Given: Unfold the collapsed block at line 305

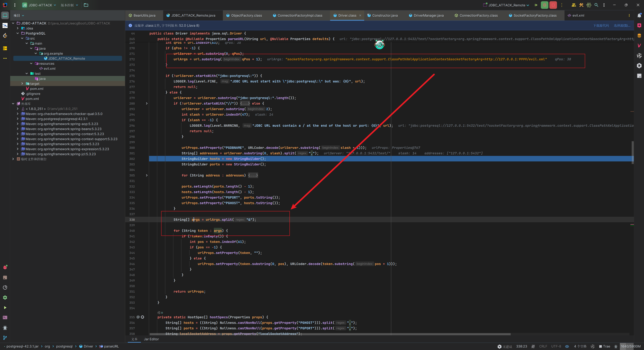Looking at the screenshot, I should (x=147, y=175).
